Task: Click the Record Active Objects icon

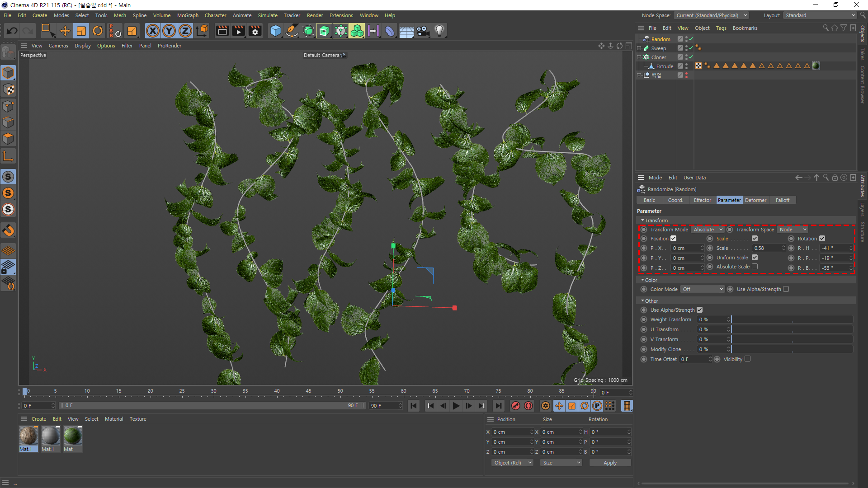Action: pos(515,406)
